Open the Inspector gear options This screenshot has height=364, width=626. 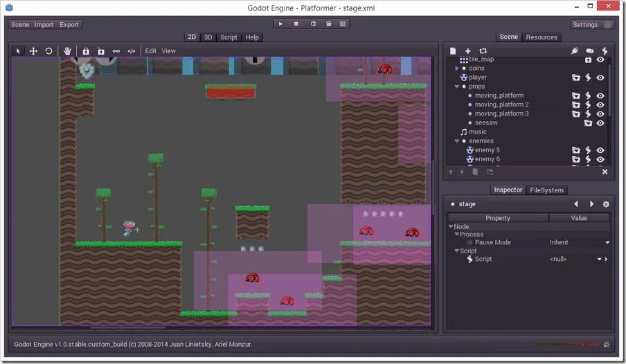click(x=606, y=204)
